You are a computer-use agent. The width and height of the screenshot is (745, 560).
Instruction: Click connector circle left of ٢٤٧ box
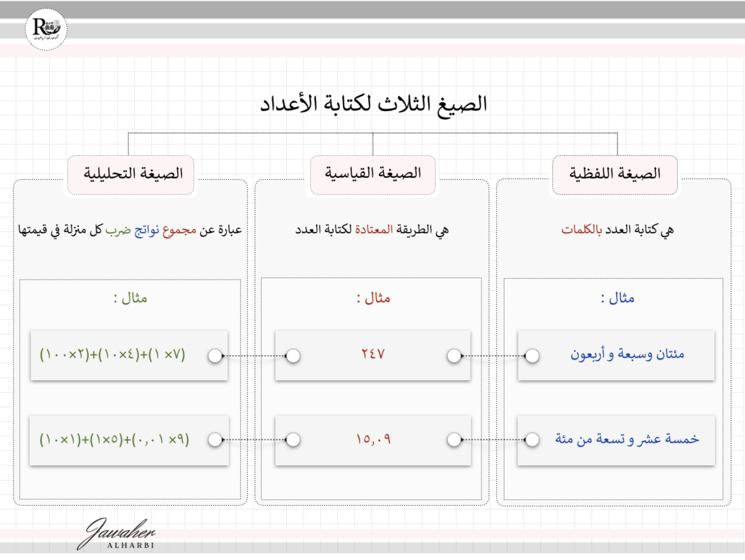pyautogui.click(x=293, y=356)
